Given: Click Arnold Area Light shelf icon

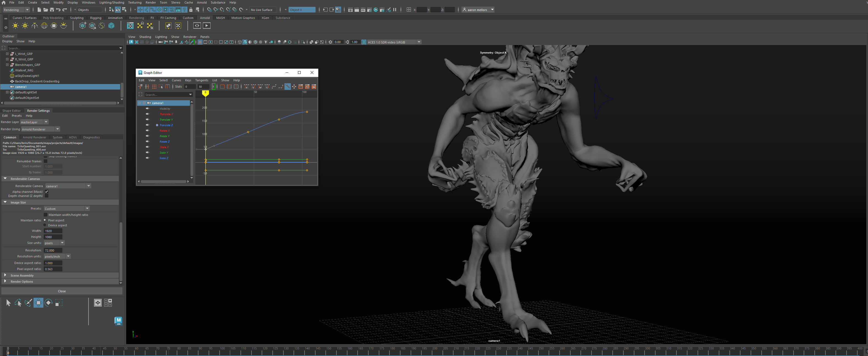Looking at the screenshot, I should (15, 26).
